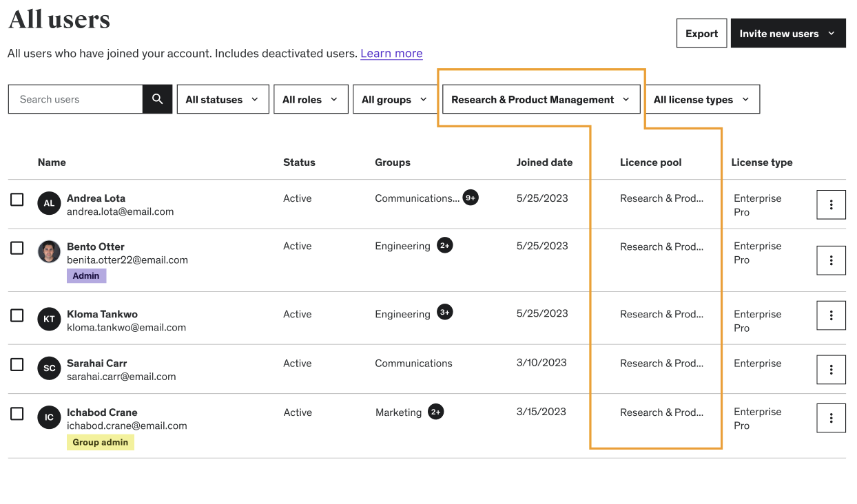Screen dimensions: 857x504
Task: Follow the Learn more link
Action: (x=391, y=53)
